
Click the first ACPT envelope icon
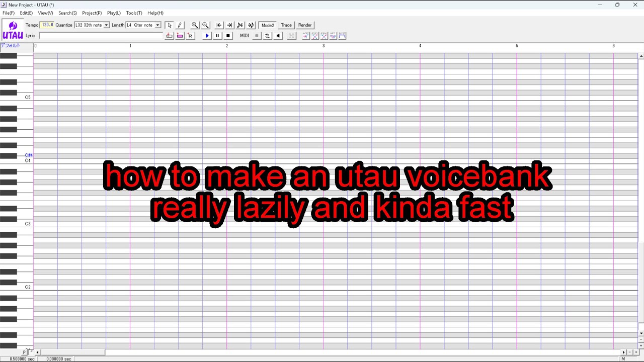coord(305,36)
